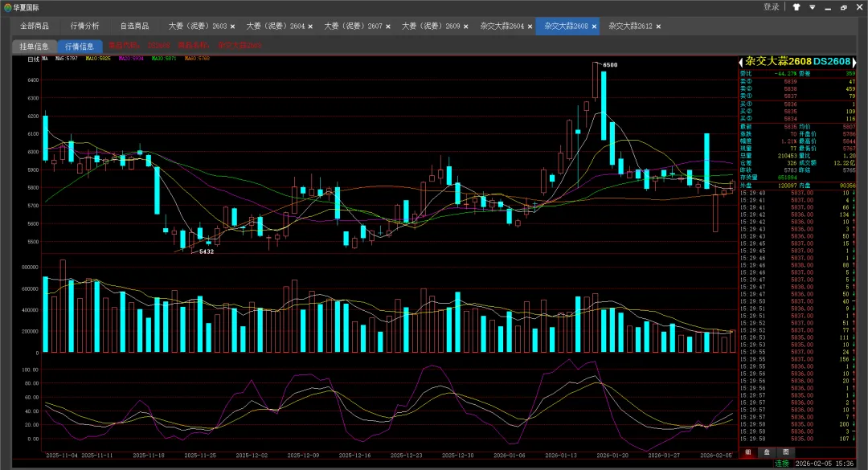Close the 杂交大蒜2604 tab

(530, 27)
